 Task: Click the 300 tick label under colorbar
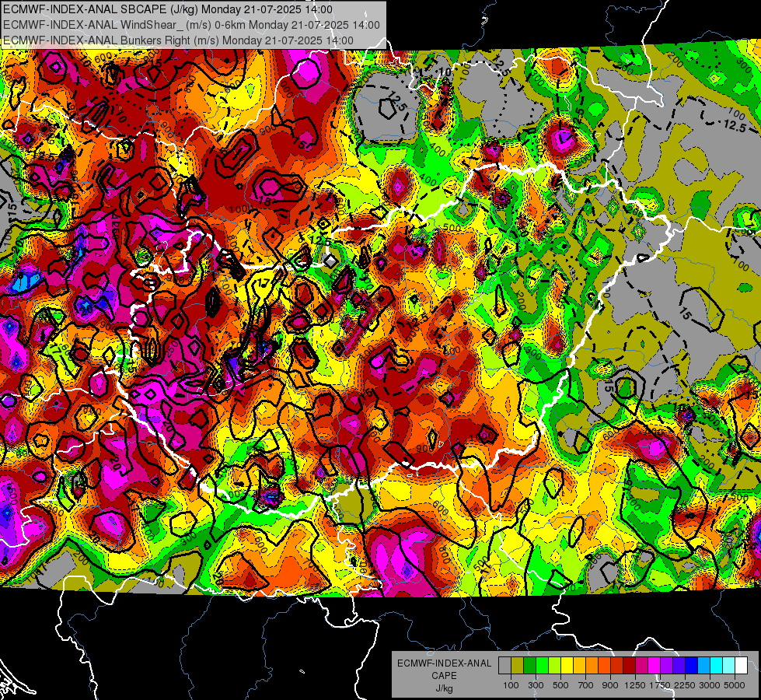(x=536, y=685)
